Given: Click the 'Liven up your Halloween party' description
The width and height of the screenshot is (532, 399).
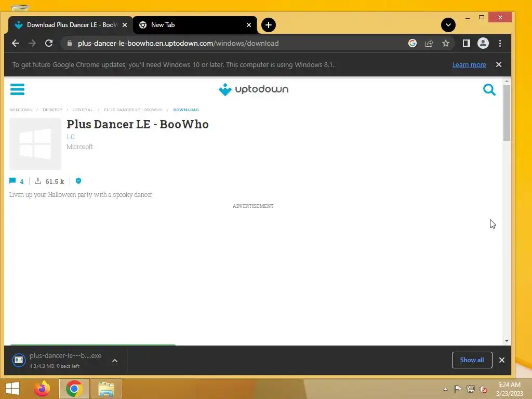Looking at the screenshot, I should (x=81, y=195).
